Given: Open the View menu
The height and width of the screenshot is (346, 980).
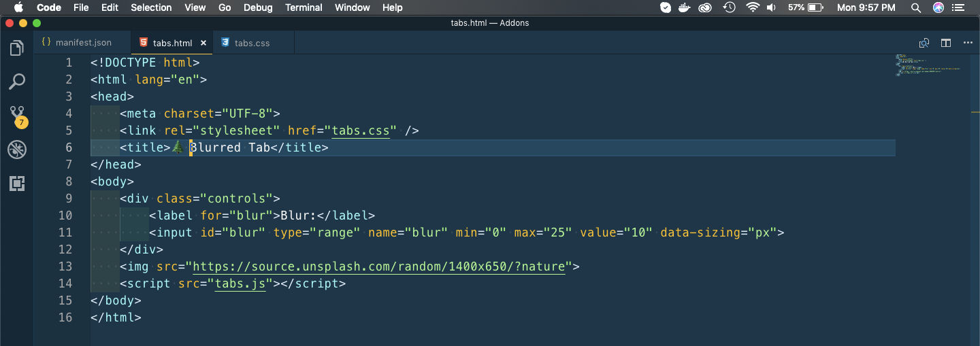Looking at the screenshot, I should [x=195, y=7].
